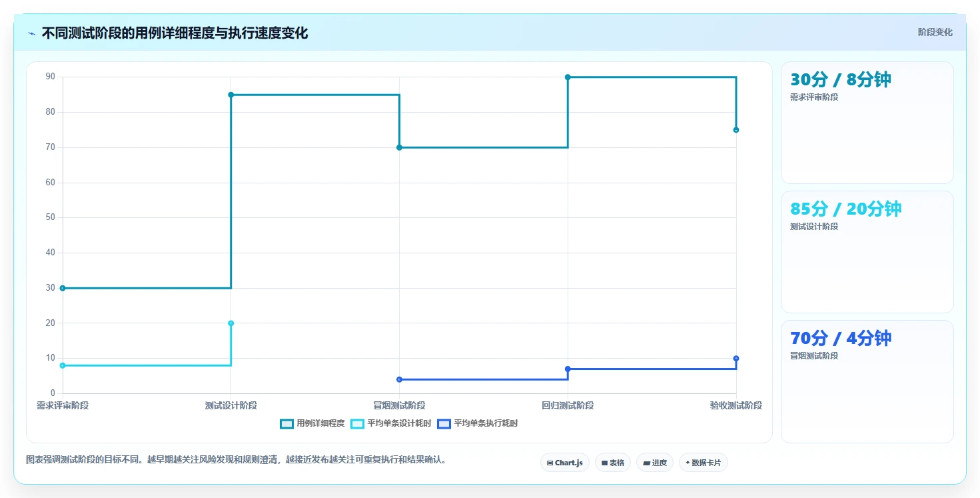Click the icon in the 表格 tag
Image resolution: width=980 pixels, height=498 pixels.
[604, 463]
